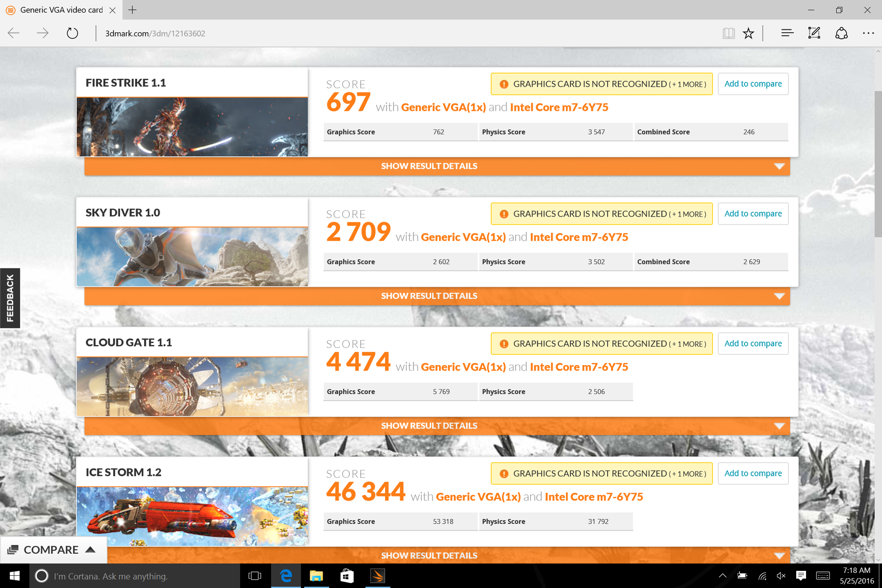Click Cloud Gate graphics card not recognized warning
Screen dimensions: 882x588
[602, 343]
